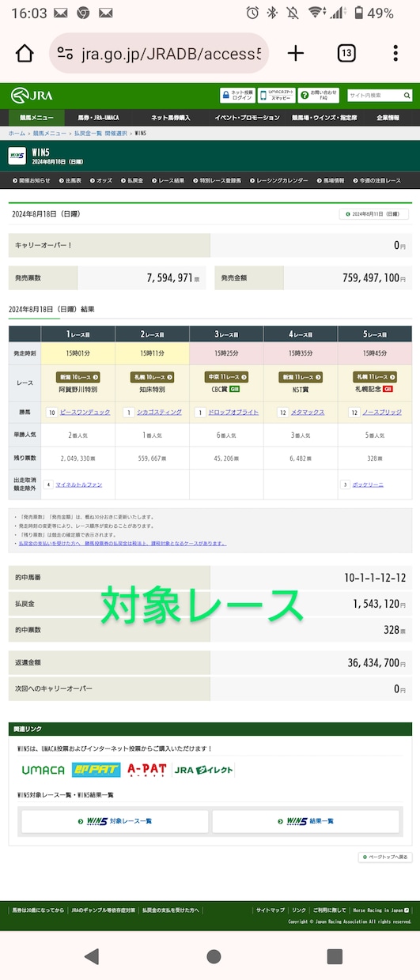This screenshot has height=980, width=420.
Task: Open 今週の注目レース in the sub-menu
Action: click(x=377, y=180)
